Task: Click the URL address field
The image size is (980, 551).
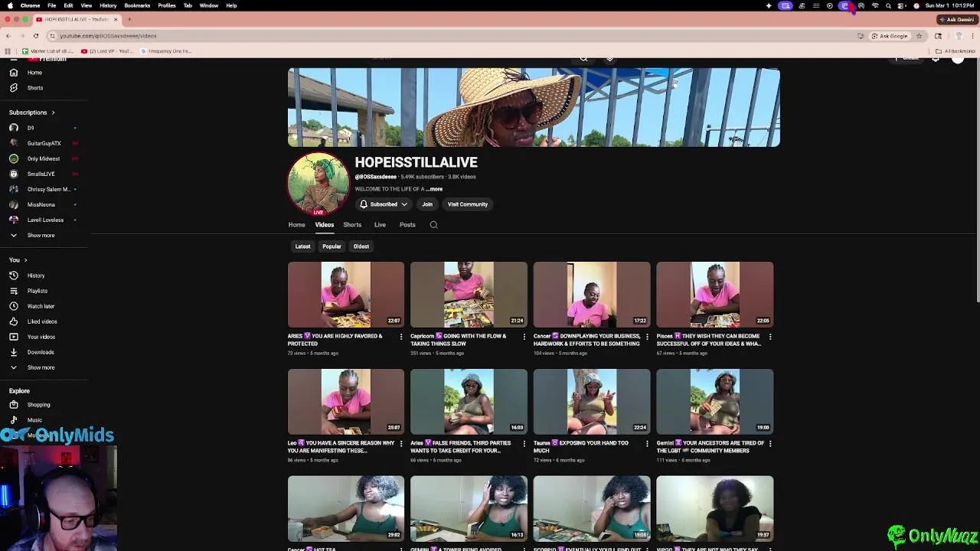Action: 452,36
